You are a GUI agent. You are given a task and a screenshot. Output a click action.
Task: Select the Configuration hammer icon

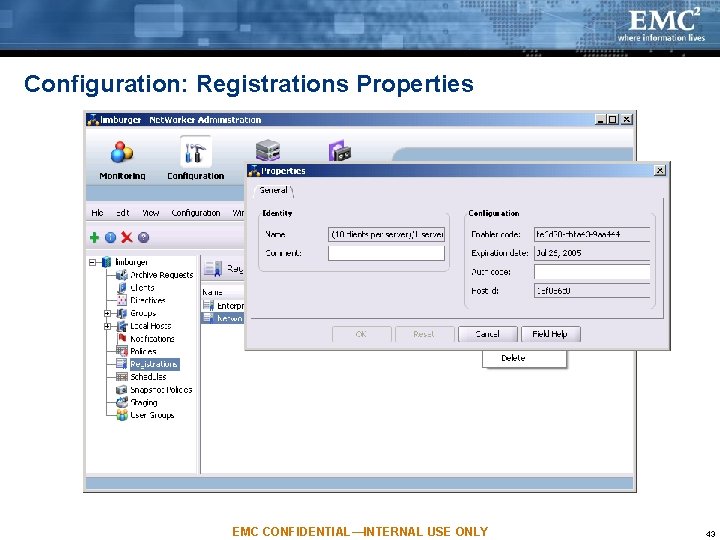pos(196,152)
